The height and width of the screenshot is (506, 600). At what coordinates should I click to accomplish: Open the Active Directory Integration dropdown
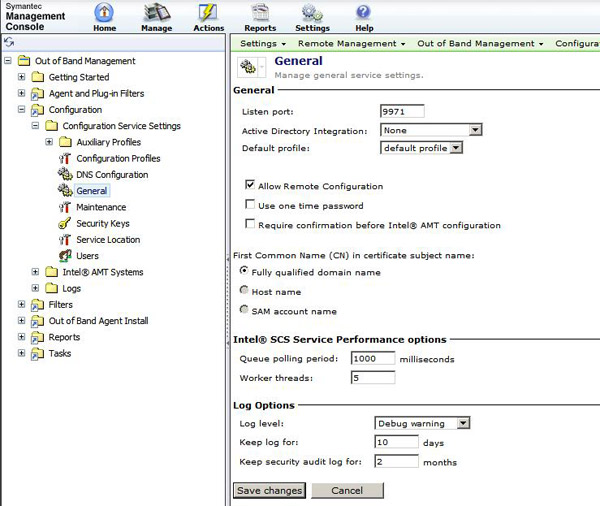[x=431, y=130]
